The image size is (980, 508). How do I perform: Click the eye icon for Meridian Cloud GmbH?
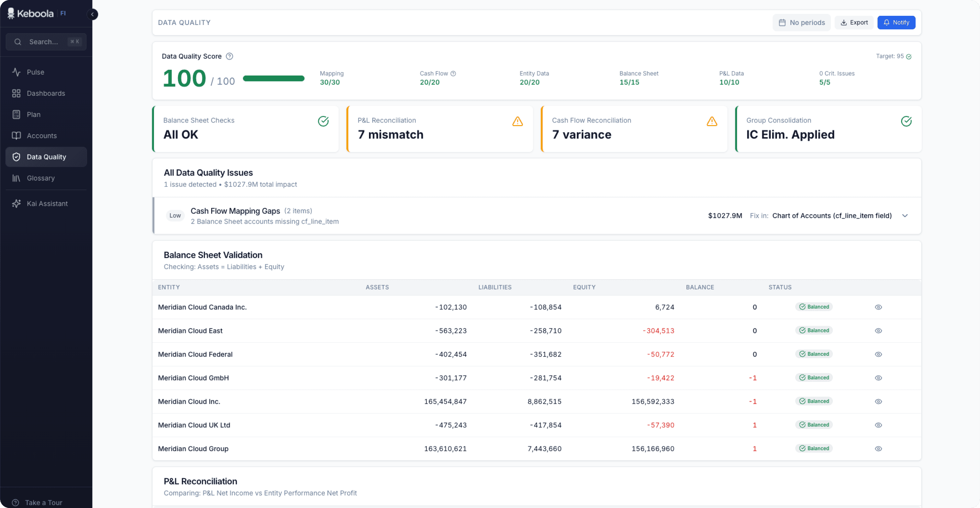pyautogui.click(x=878, y=378)
